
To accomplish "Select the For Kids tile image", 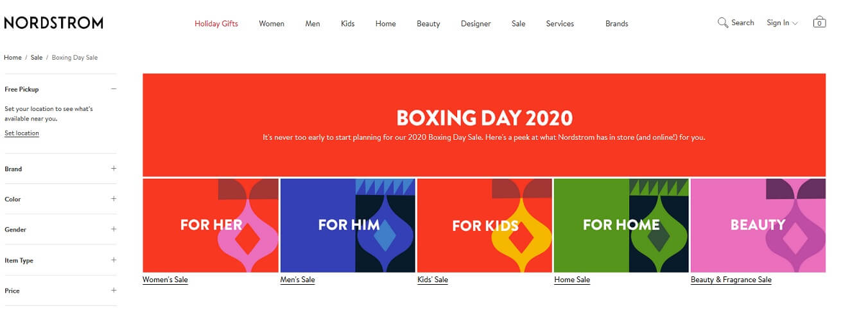I will [x=485, y=225].
